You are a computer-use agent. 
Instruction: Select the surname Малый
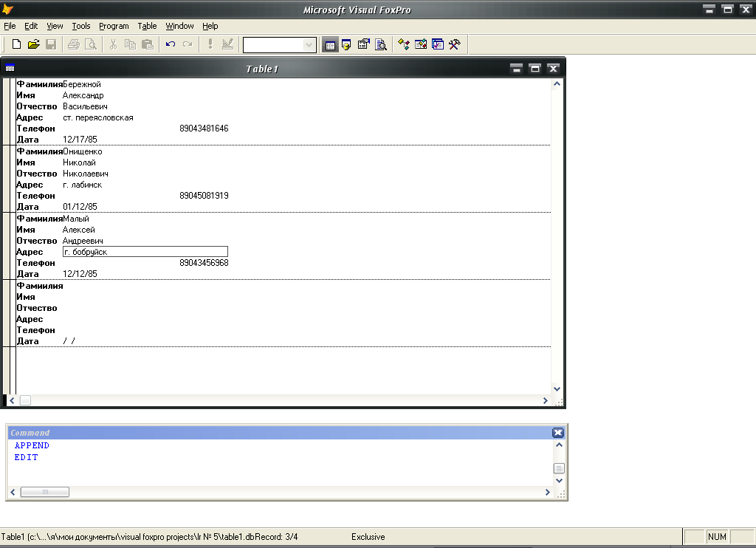76,219
